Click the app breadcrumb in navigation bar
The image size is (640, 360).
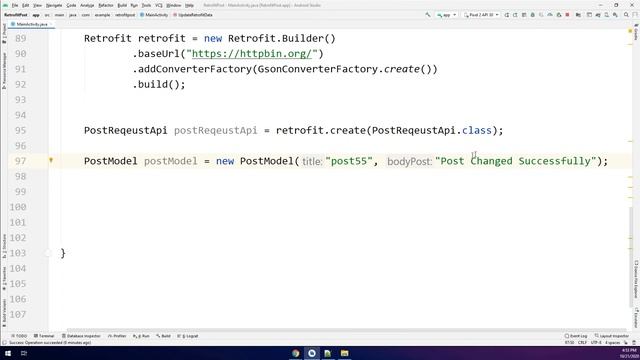[x=36, y=15]
